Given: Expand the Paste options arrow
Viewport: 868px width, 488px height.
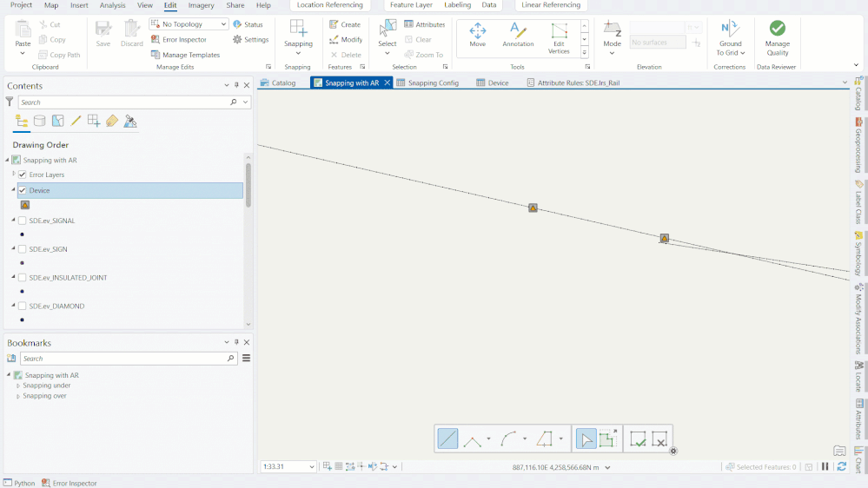Looking at the screenshot, I should pos(23,53).
